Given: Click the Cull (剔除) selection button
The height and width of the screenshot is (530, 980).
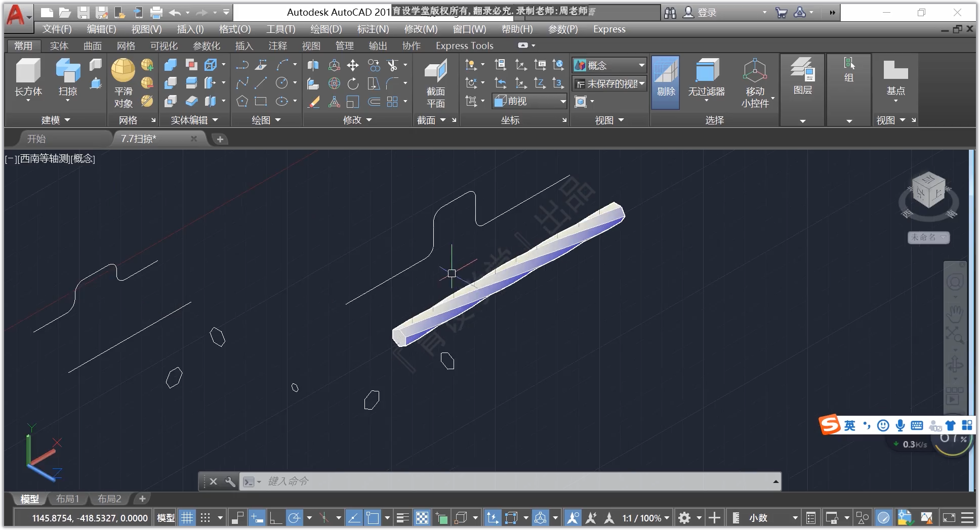Looking at the screenshot, I should coord(666,82).
